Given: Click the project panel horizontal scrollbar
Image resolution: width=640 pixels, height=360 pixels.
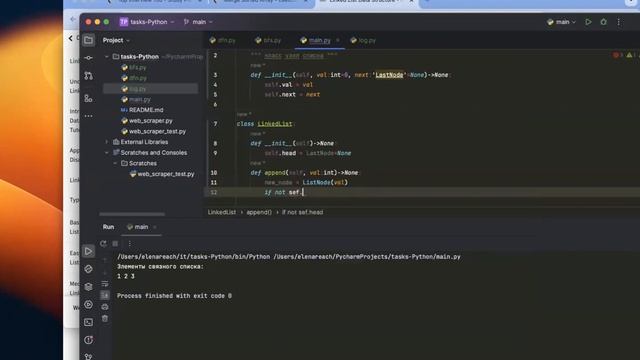Looking at the screenshot, I should pyautogui.click(x=132, y=214).
